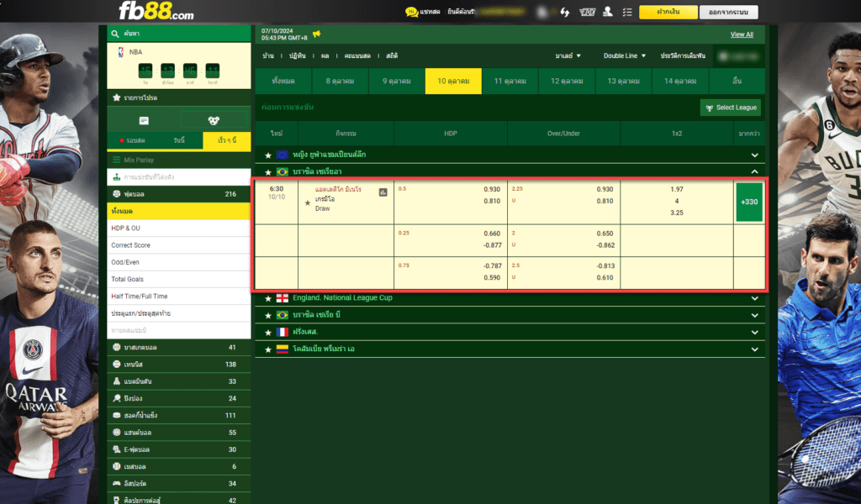Select Total Goals in sidebar

coord(179,279)
